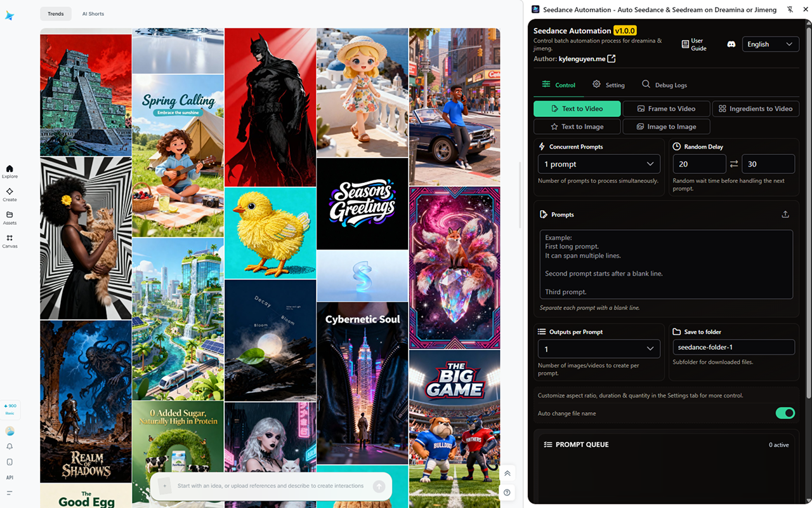Click the upload prompts file icon
The image size is (812, 508).
(x=785, y=215)
